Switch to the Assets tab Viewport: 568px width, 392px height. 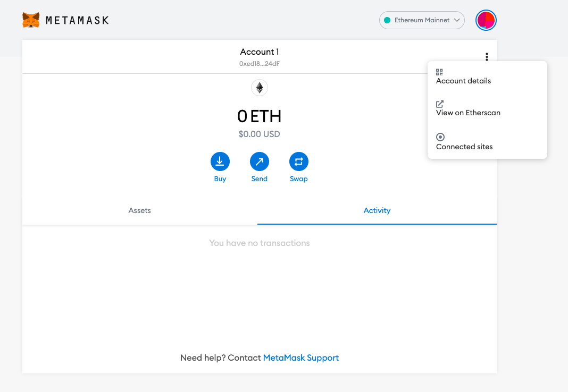pos(139,210)
